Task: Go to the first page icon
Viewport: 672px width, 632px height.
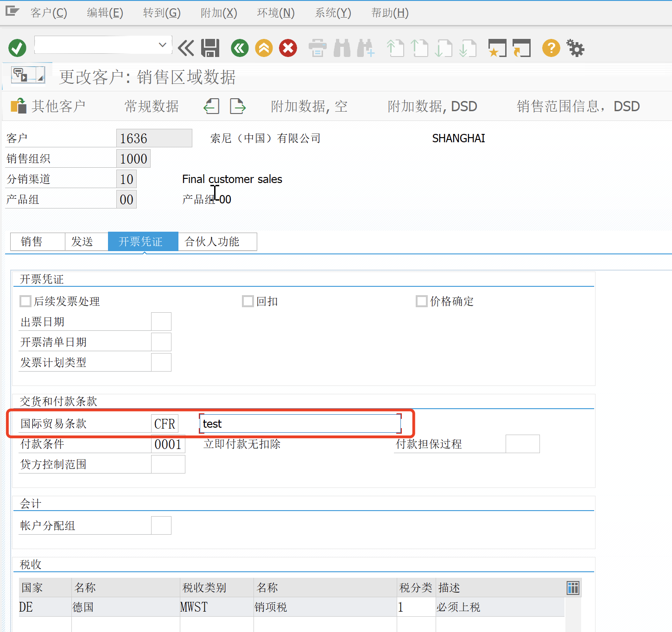Action: coord(395,48)
